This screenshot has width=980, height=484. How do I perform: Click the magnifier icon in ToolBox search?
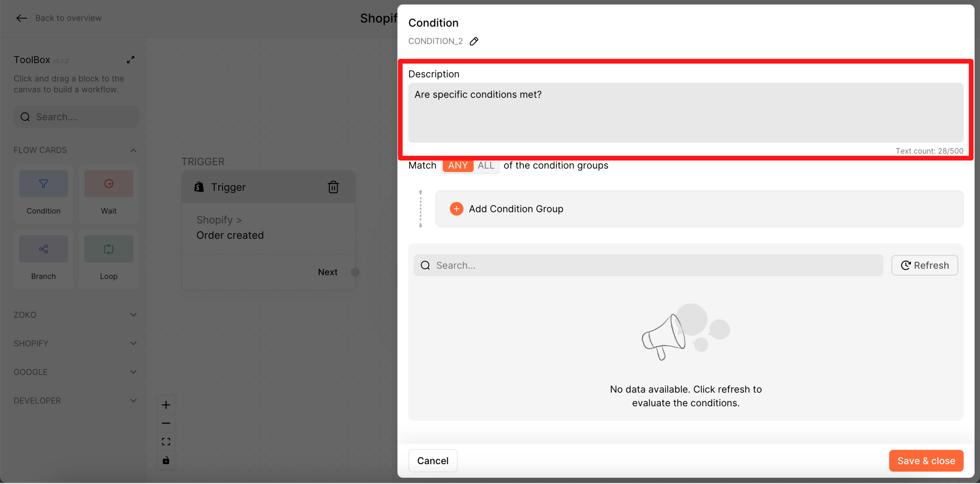pos(25,117)
